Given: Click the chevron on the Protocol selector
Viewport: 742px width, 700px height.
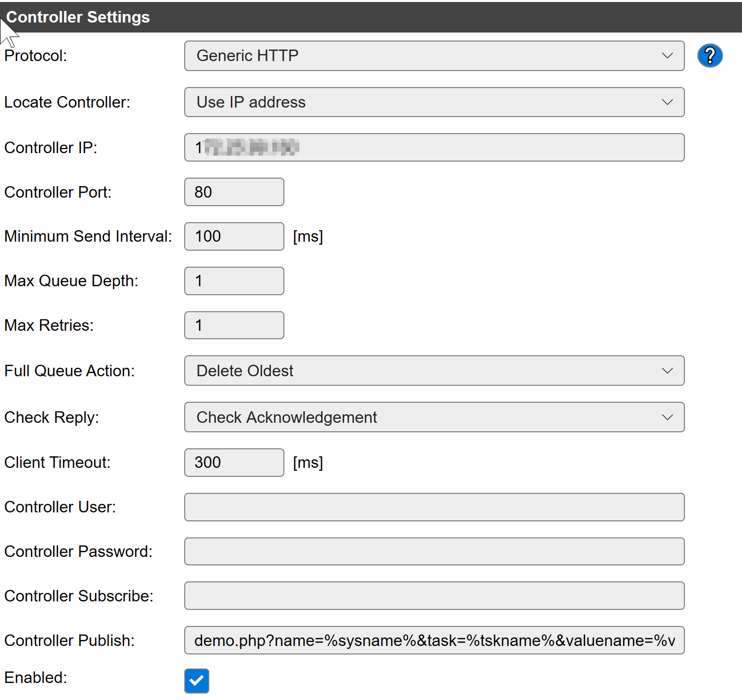Looking at the screenshot, I should pos(667,56).
